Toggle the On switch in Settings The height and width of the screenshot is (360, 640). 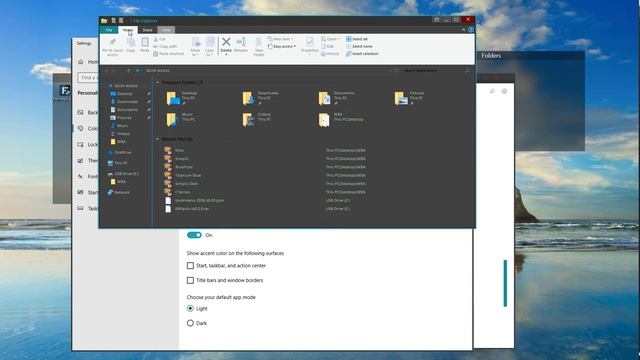(194, 235)
